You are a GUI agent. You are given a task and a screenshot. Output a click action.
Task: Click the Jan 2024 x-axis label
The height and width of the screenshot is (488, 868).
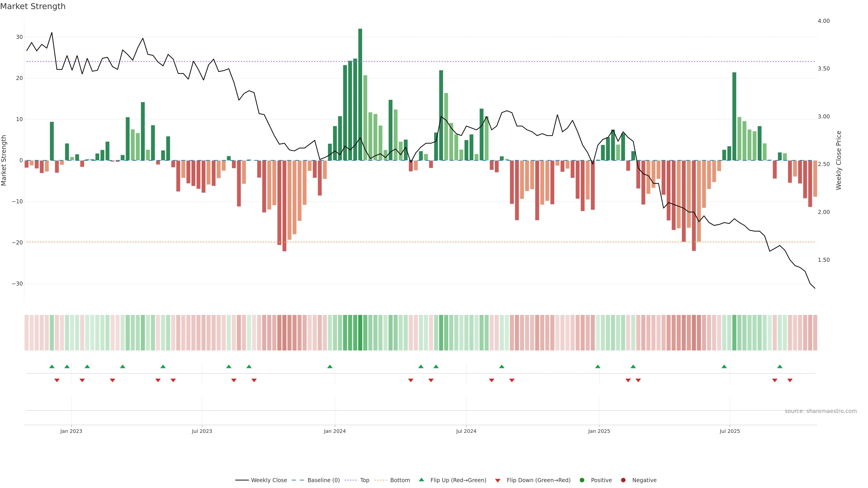click(x=335, y=431)
